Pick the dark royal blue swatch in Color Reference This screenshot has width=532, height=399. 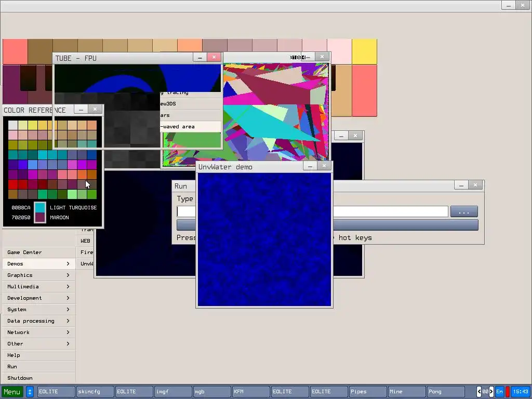pyautogui.click(x=92, y=155)
